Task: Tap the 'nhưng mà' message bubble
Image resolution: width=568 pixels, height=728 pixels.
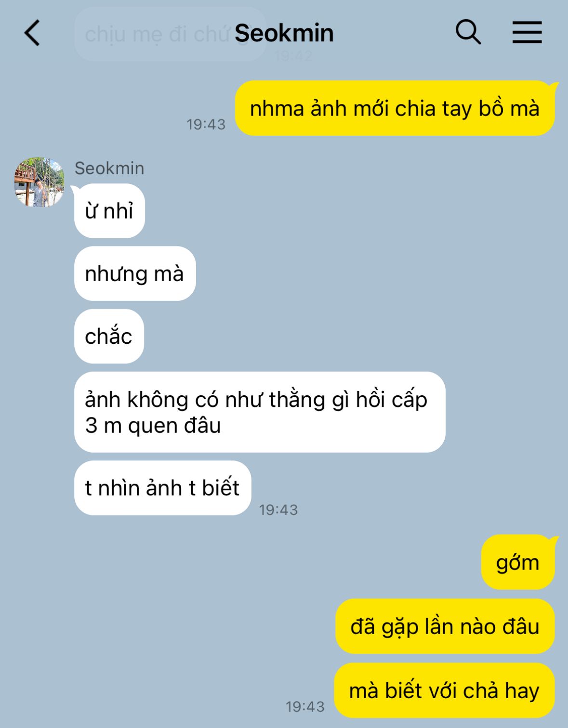Action: 135,273
